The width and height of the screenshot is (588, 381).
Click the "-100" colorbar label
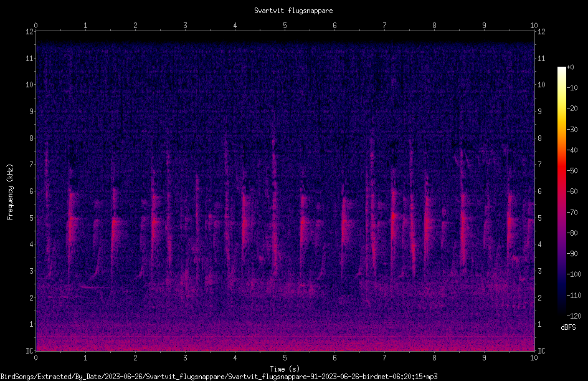point(574,274)
